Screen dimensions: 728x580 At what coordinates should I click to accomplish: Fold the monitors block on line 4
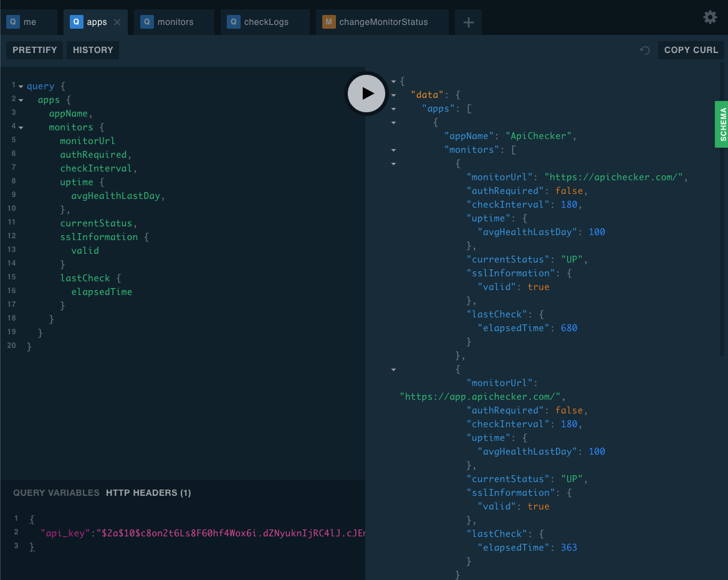point(21,127)
